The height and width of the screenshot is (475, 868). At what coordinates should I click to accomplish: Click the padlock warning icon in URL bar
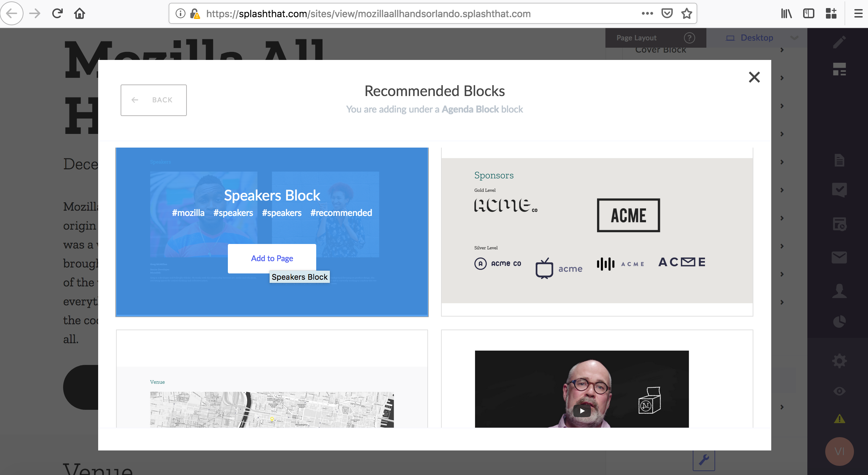click(195, 14)
